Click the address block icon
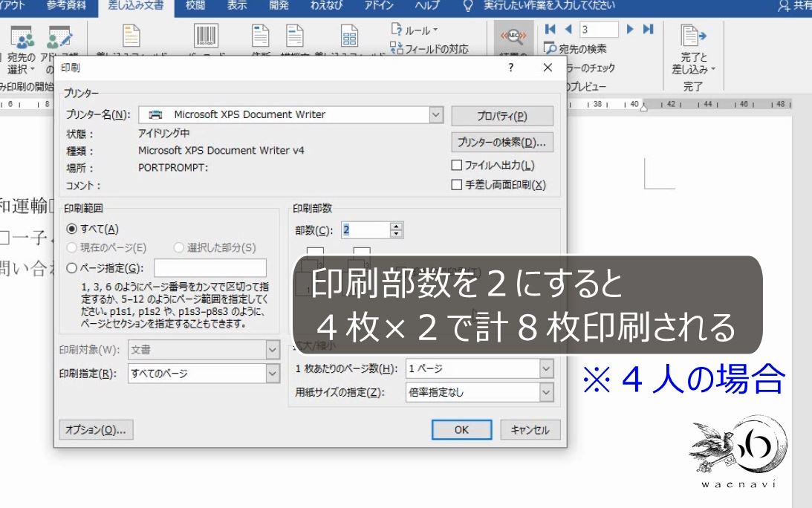This screenshot has height=508, width=812. tap(260, 36)
